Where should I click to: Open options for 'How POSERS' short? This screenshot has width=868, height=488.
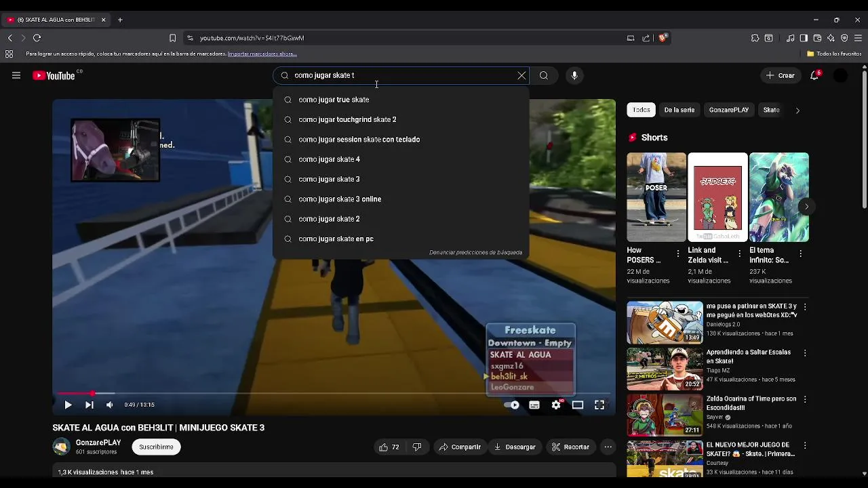coord(678,254)
